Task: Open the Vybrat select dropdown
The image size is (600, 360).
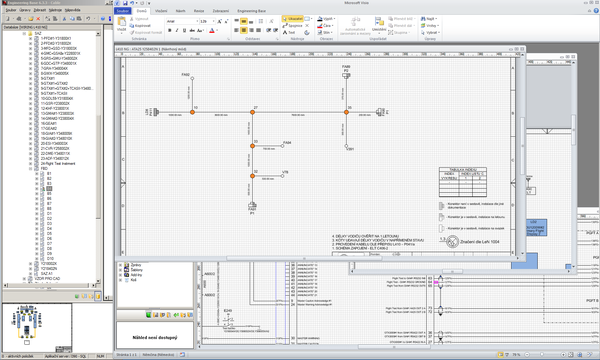Action: (x=430, y=33)
